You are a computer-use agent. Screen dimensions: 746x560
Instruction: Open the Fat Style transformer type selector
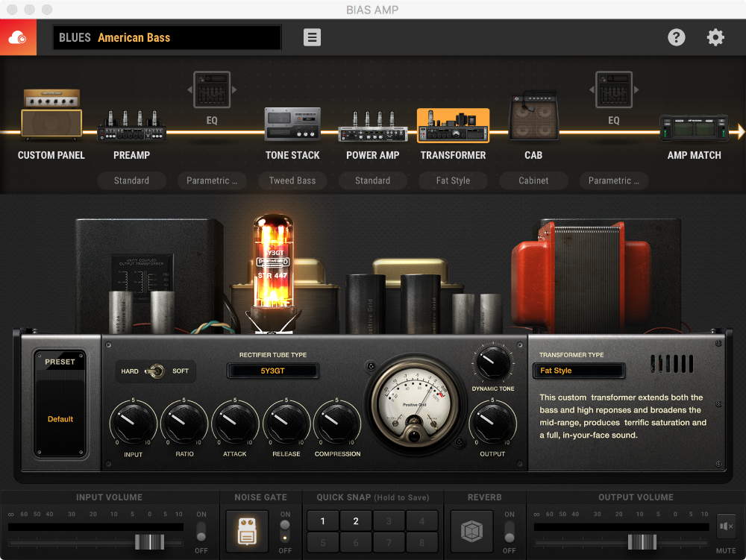[579, 371]
